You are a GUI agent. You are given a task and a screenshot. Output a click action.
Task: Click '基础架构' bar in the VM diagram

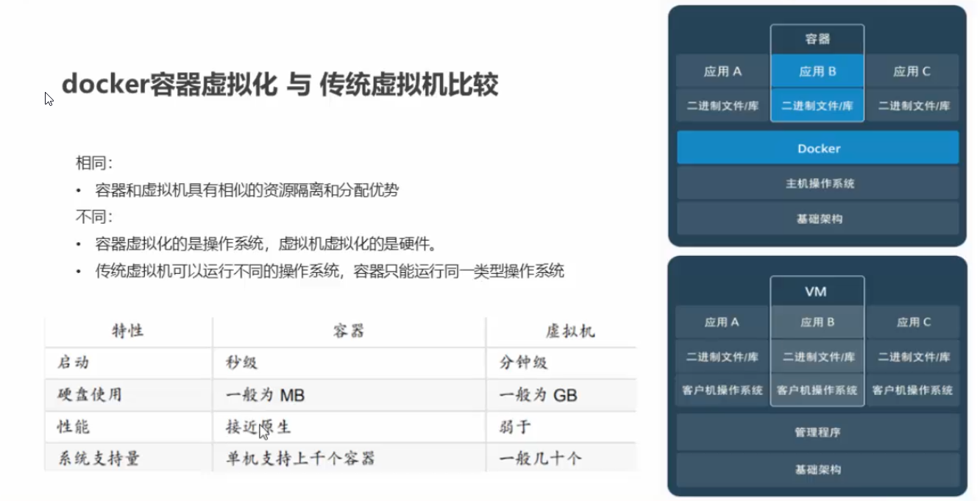(x=818, y=469)
